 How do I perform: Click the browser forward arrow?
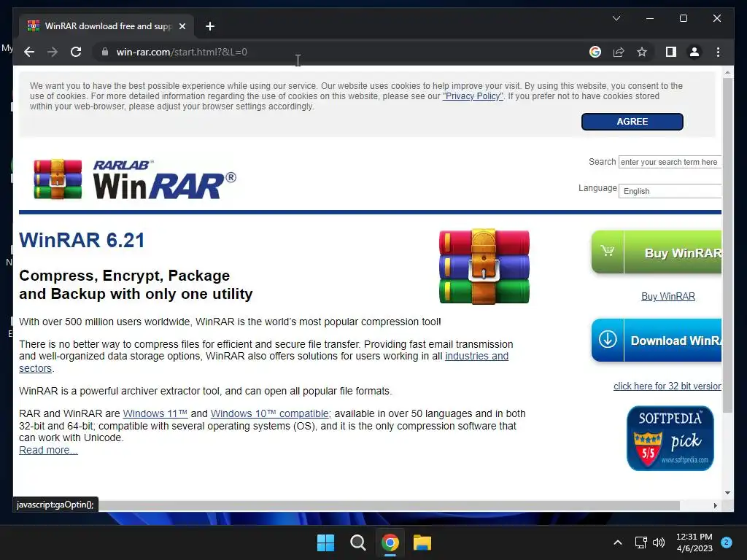click(x=53, y=52)
